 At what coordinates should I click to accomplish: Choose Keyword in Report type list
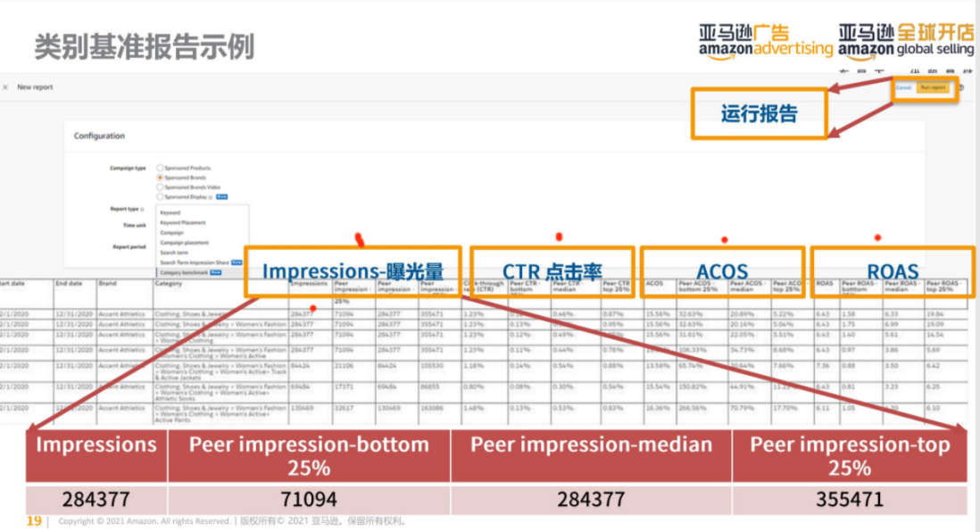point(170,212)
